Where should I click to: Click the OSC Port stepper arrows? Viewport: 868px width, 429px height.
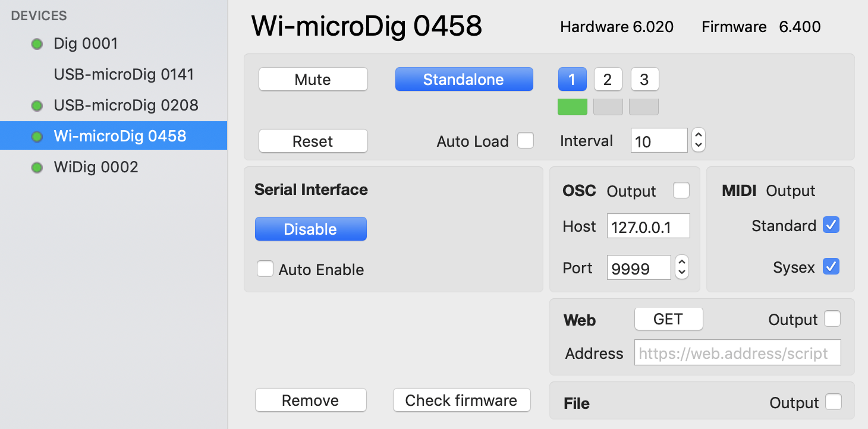pos(682,267)
